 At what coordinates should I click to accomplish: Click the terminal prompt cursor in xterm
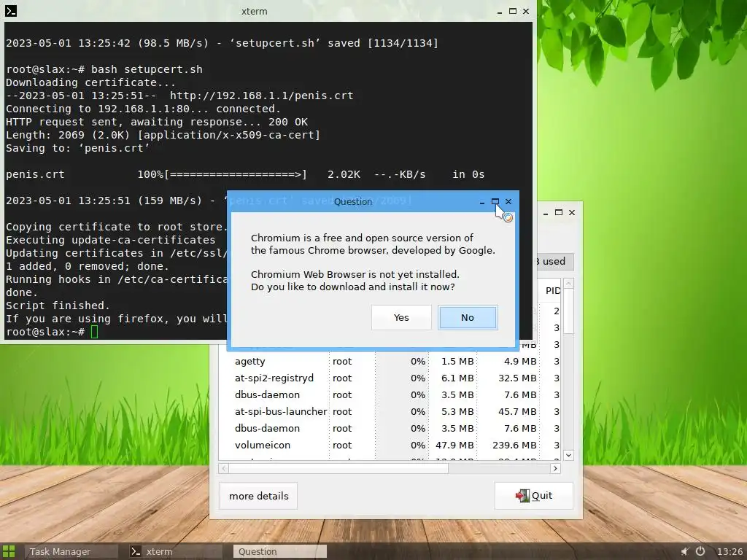pyautogui.click(x=94, y=332)
